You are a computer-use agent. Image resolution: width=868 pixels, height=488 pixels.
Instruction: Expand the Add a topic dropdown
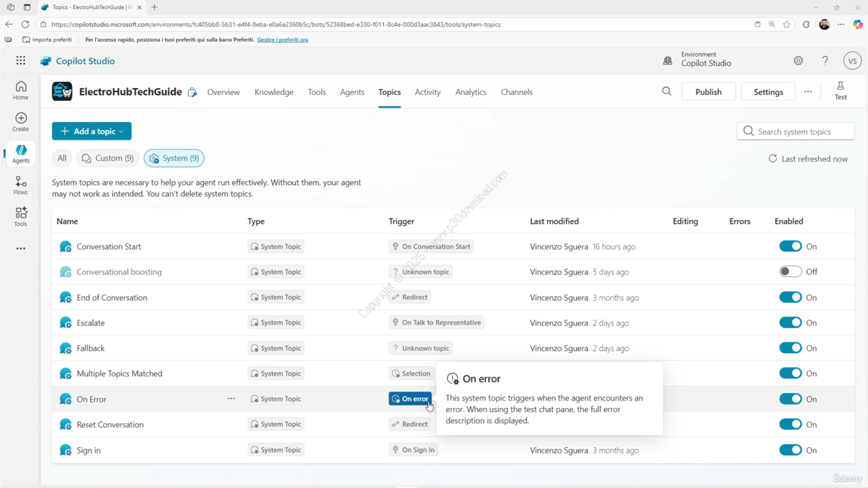(92, 131)
